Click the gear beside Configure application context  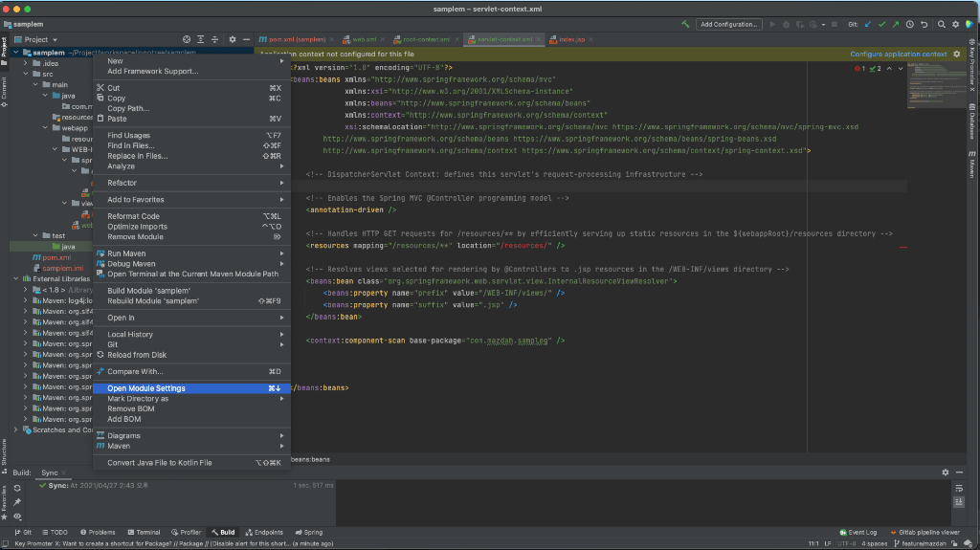point(957,55)
